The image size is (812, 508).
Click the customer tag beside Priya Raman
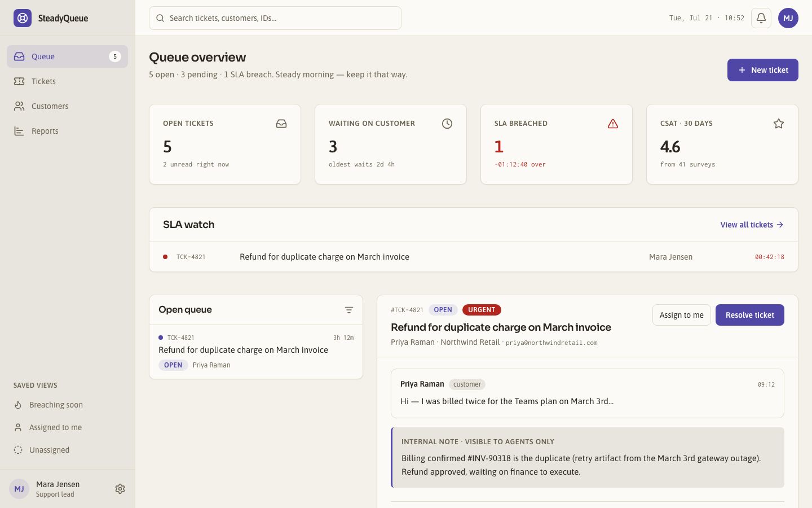(x=467, y=384)
